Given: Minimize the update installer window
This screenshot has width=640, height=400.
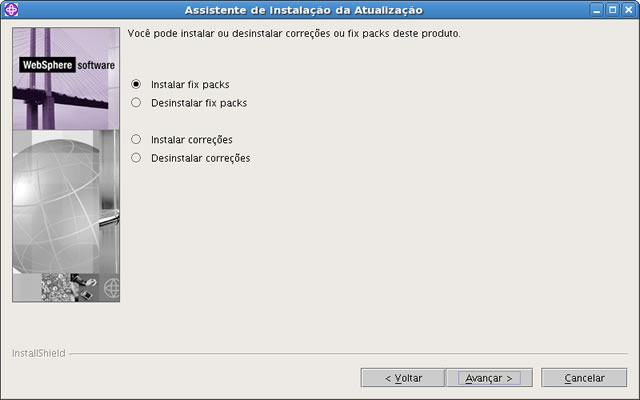Looking at the screenshot, I should click(x=596, y=10).
